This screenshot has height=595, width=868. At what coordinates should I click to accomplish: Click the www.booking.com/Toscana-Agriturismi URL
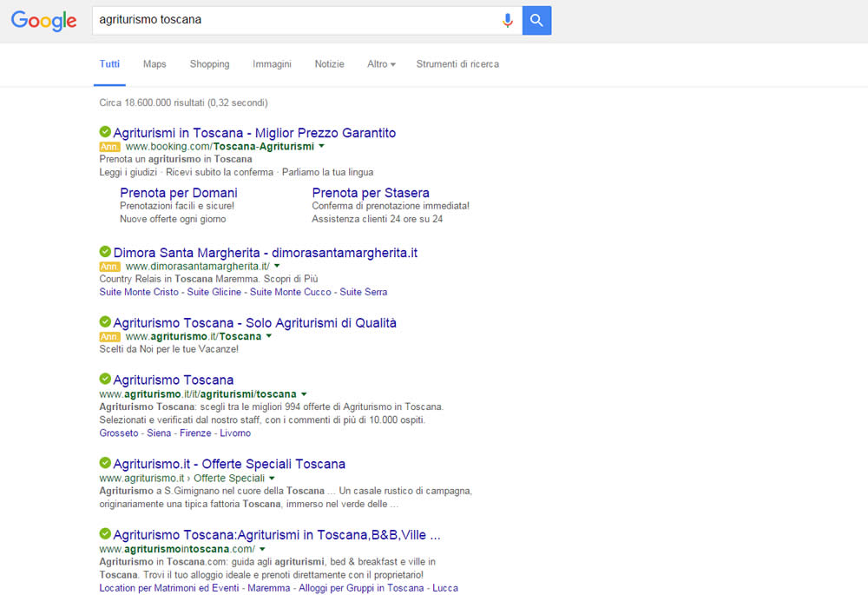220,146
